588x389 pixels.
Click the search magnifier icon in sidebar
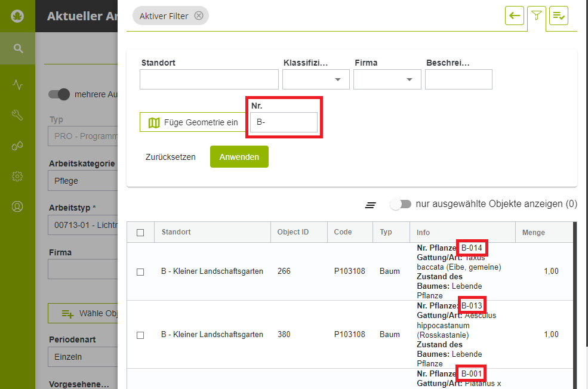point(17,48)
